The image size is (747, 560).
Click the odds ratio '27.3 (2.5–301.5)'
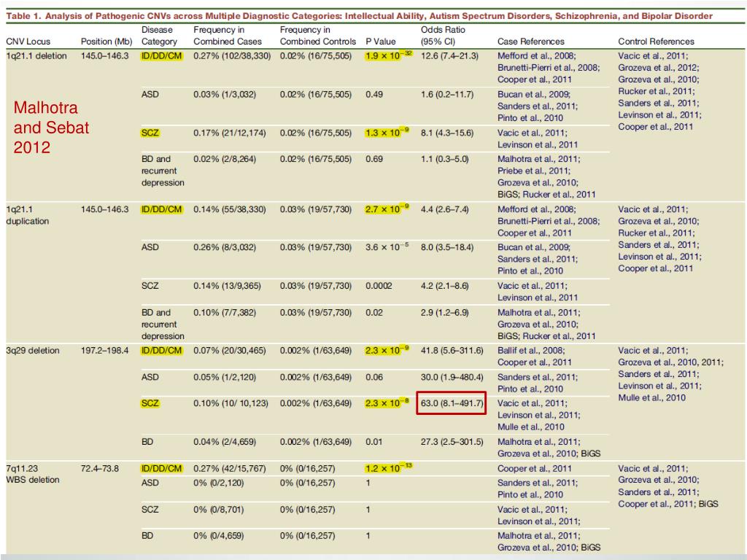pyautogui.click(x=452, y=442)
